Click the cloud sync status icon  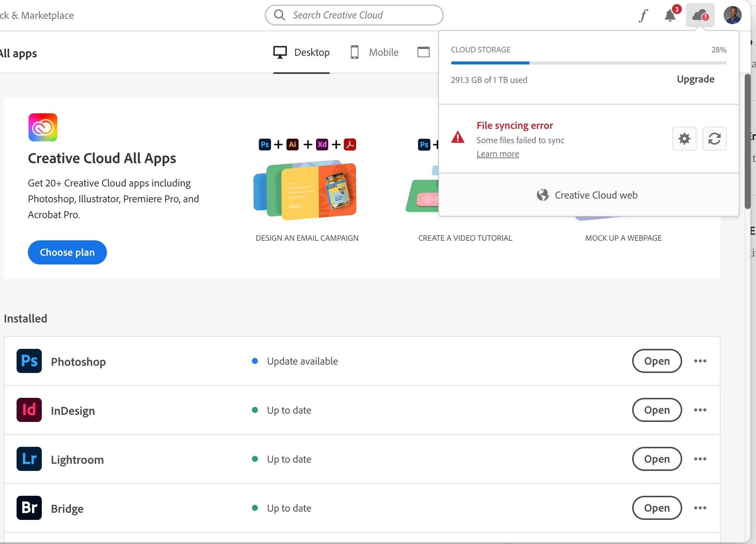point(700,15)
